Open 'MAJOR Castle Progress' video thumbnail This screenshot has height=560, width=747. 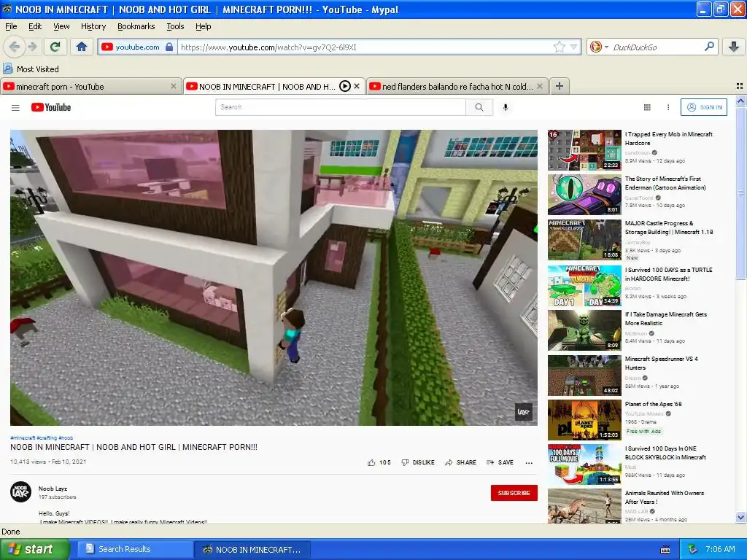click(584, 239)
